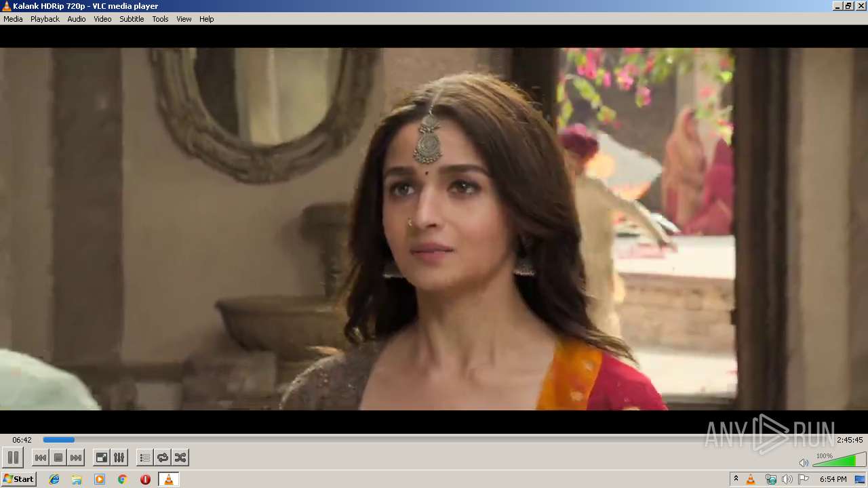Open Windows Explorer folder icon
868x488 pixels.
pyautogui.click(x=77, y=479)
